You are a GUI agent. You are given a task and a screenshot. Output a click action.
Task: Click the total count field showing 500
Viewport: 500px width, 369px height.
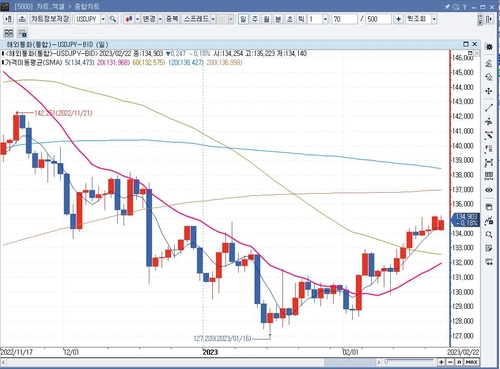point(378,19)
